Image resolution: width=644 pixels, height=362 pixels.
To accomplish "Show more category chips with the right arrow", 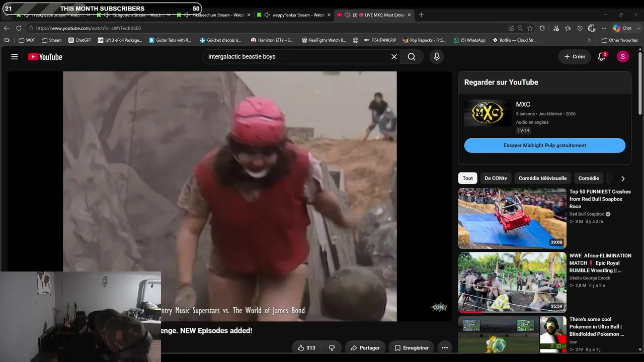I will click(623, 178).
